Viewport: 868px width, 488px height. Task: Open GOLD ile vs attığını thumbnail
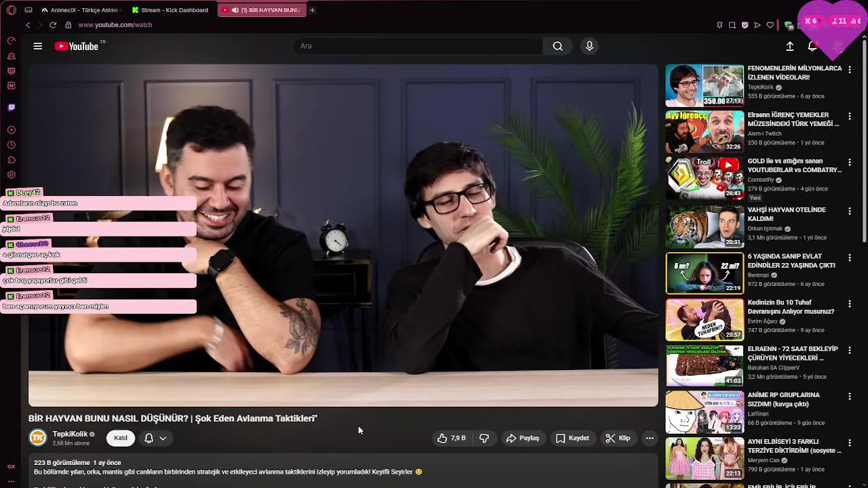pyautogui.click(x=705, y=178)
